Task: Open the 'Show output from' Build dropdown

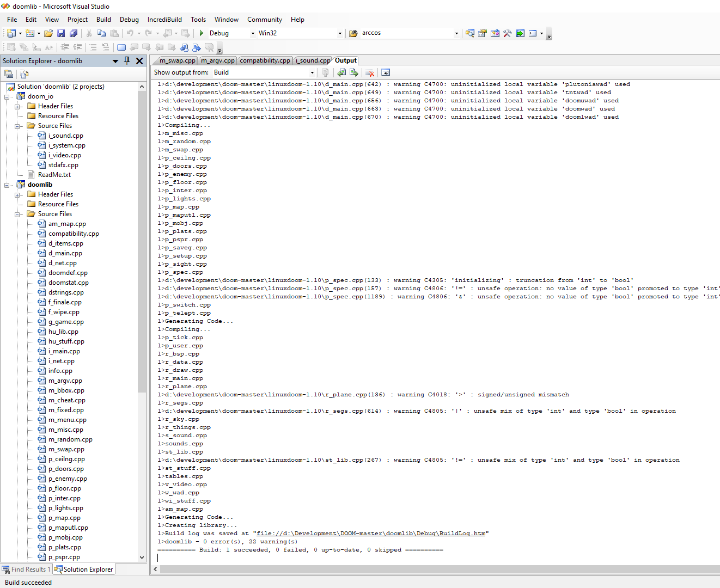Action: (312, 72)
